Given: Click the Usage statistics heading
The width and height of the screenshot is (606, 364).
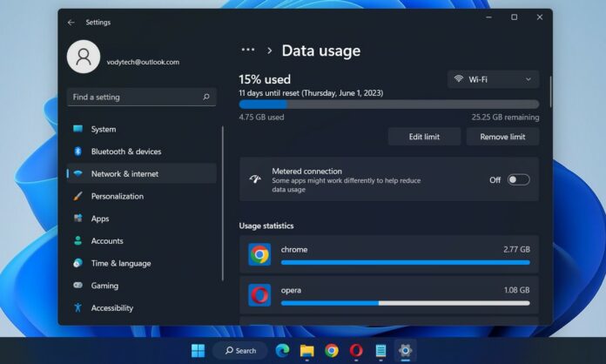Looking at the screenshot, I should click(x=266, y=226).
